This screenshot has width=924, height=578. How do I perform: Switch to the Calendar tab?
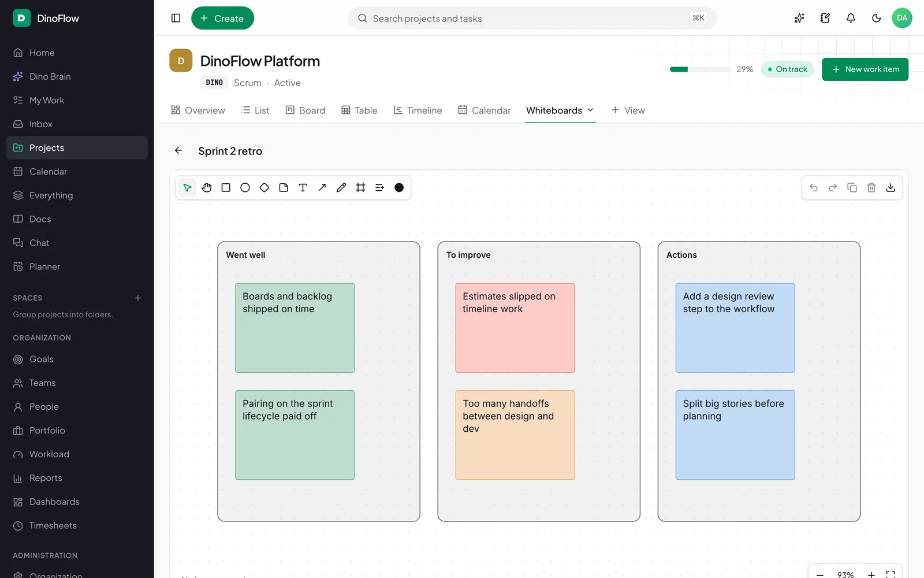tap(485, 110)
